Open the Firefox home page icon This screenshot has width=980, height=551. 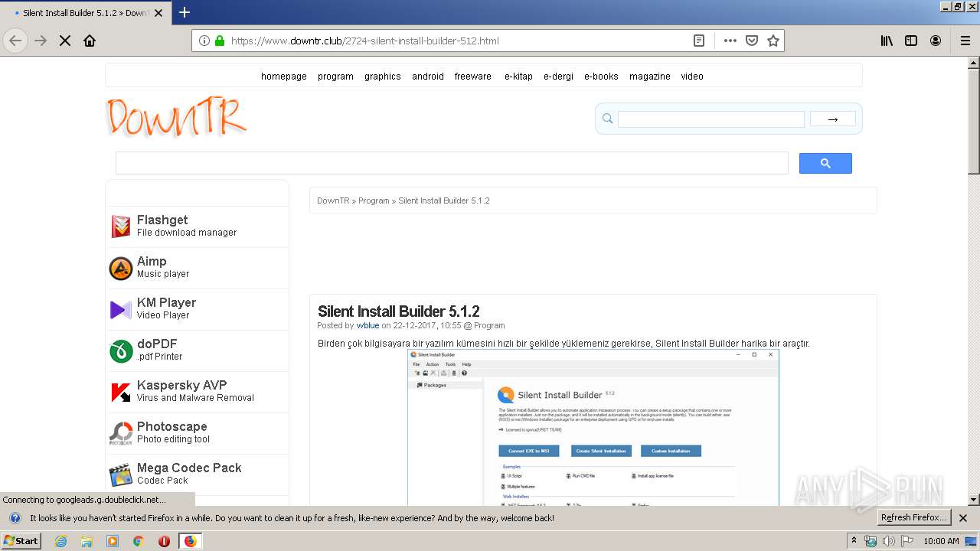tap(90, 41)
